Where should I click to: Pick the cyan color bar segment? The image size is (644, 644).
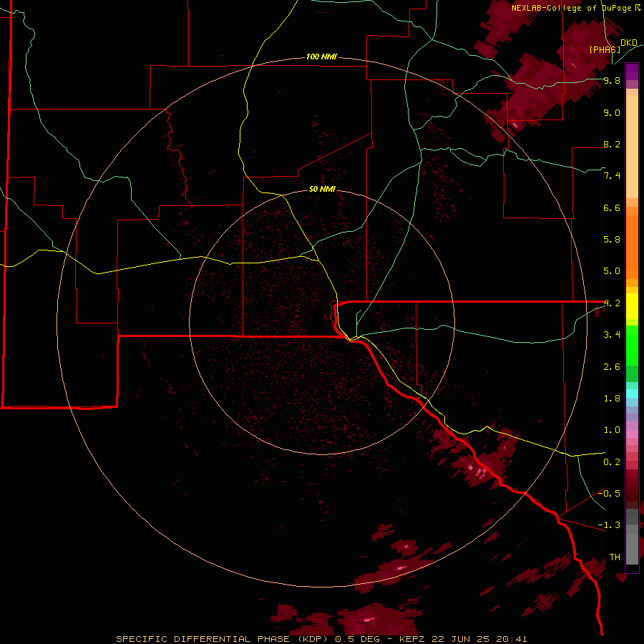632,394
